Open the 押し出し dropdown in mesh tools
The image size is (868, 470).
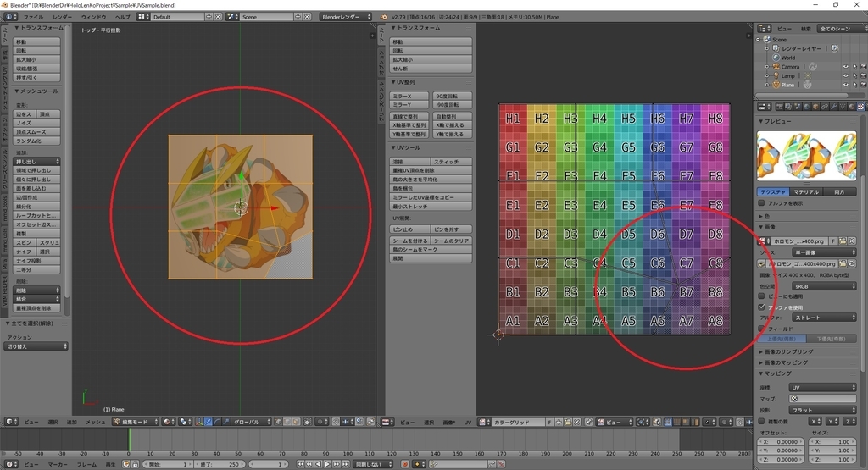[x=36, y=162]
